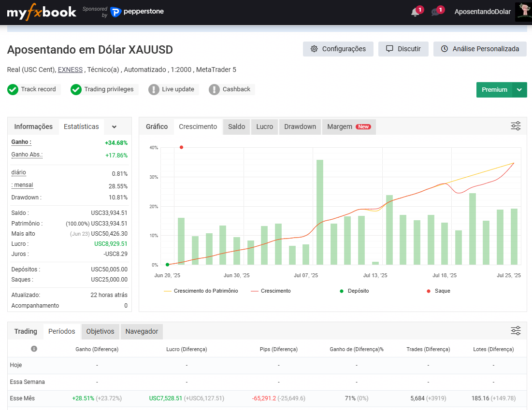Open the notifications bell icon
This screenshot has width=532, height=410.
coord(415,12)
